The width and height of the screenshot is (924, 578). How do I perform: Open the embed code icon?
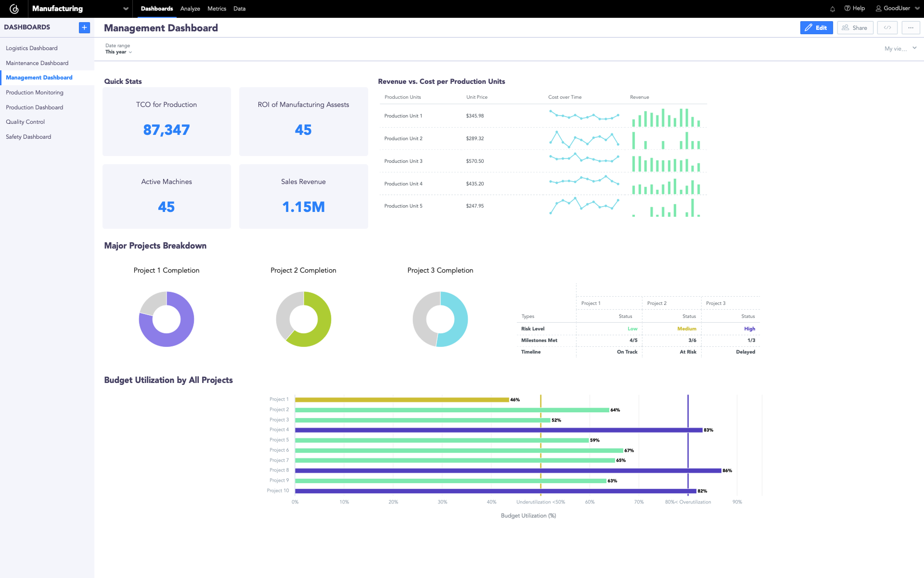coord(887,27)
